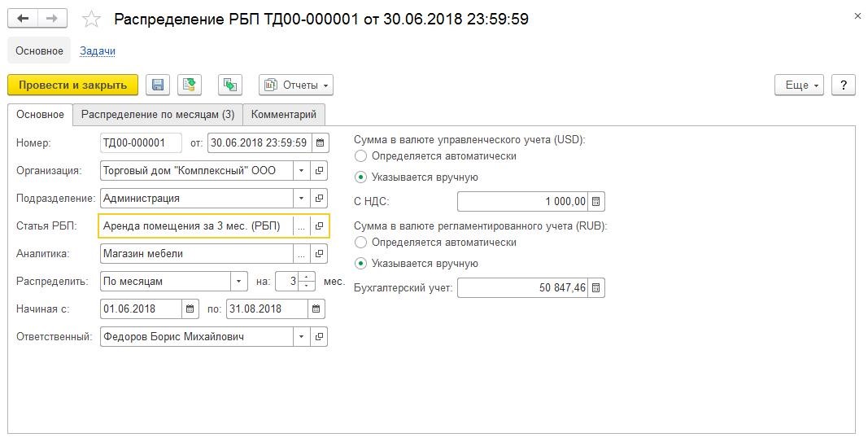Click the Статья РБП text field

[197, 226]
